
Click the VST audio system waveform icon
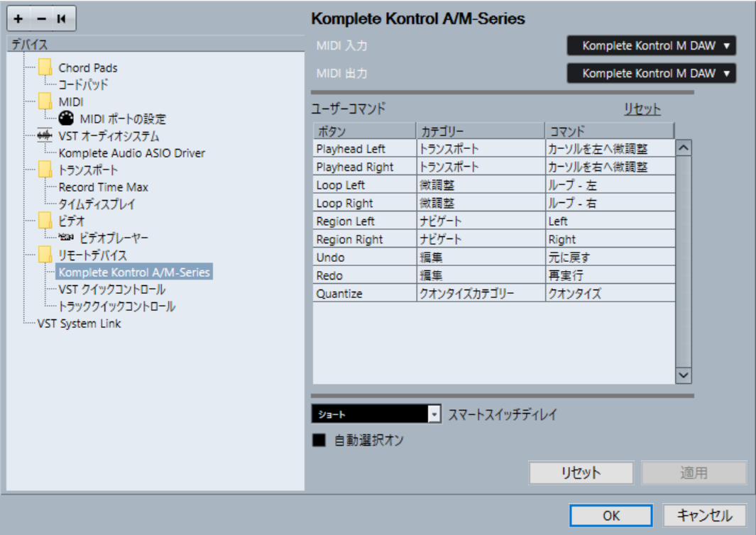[x=44, y=136]
